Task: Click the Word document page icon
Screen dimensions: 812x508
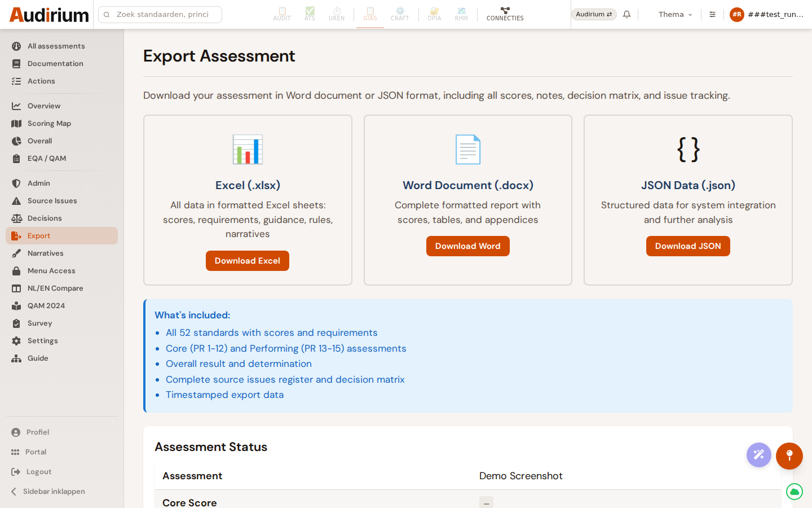Action: [468, 150]
